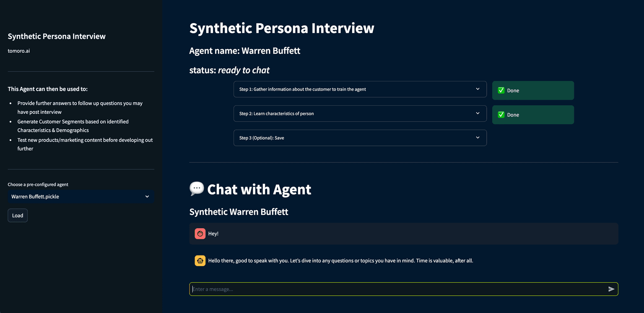Click the 'Synthetic Warren Buffett' subheading

[x=239, y=212]
